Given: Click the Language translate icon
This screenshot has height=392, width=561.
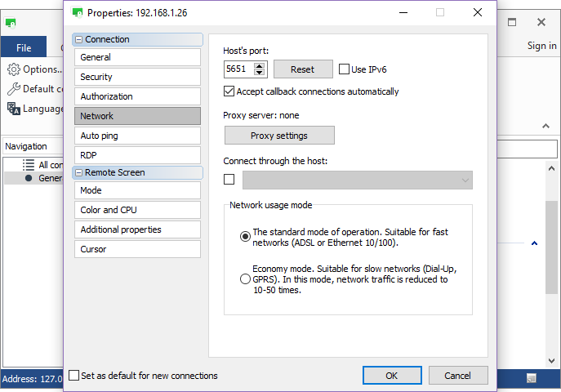Looking at the screenshot, I should coord(14,109).
